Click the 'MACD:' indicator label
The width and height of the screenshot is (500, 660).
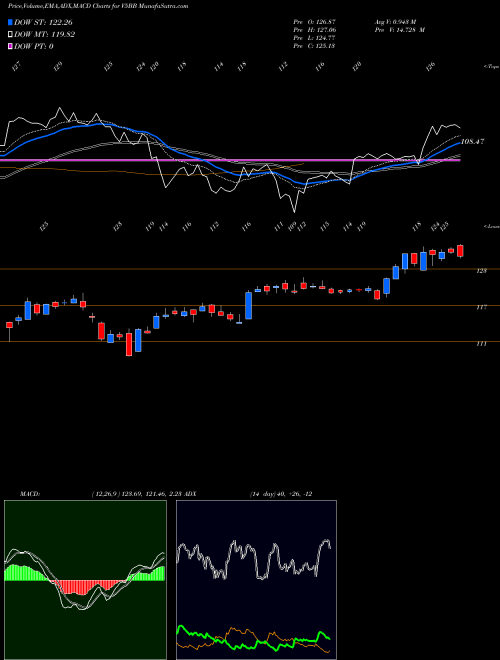coord(29,494)
